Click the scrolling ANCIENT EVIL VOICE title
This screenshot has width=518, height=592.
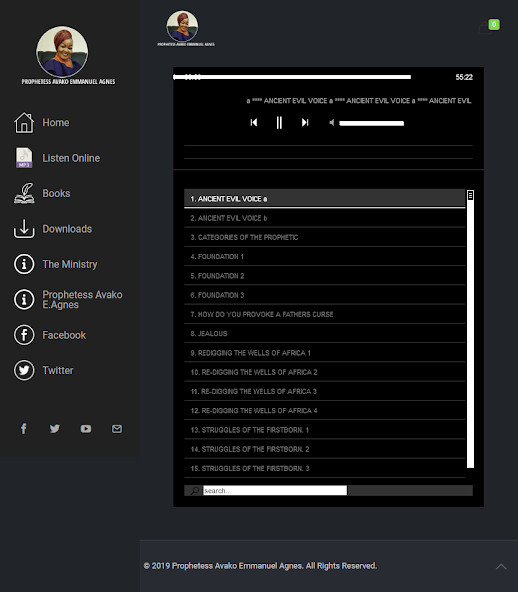click(359, 101)
